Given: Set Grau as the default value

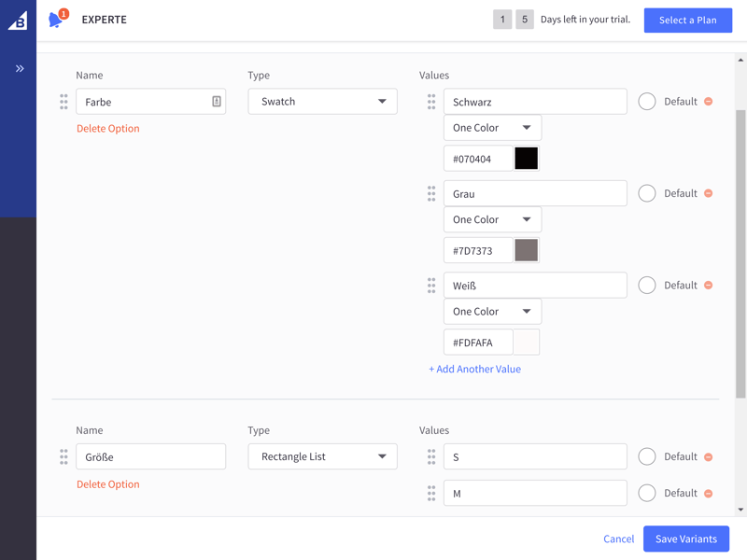Looking at the screenshot, I should tap(647, 193).
